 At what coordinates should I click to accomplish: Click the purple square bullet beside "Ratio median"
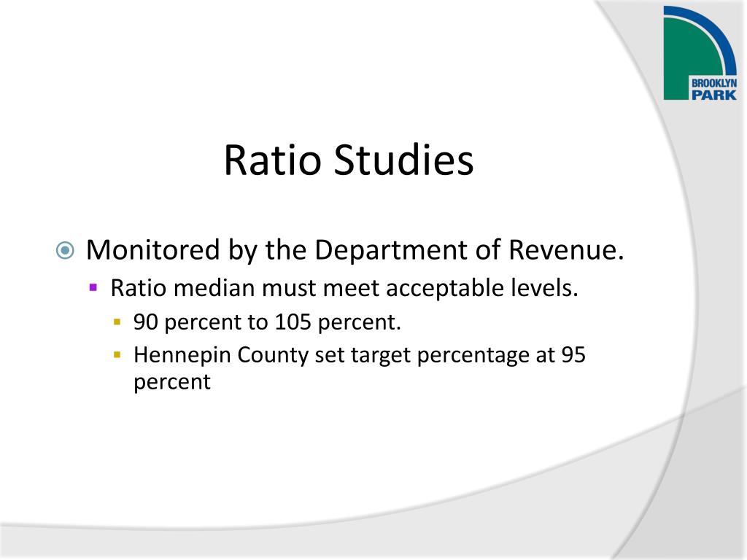93,287
